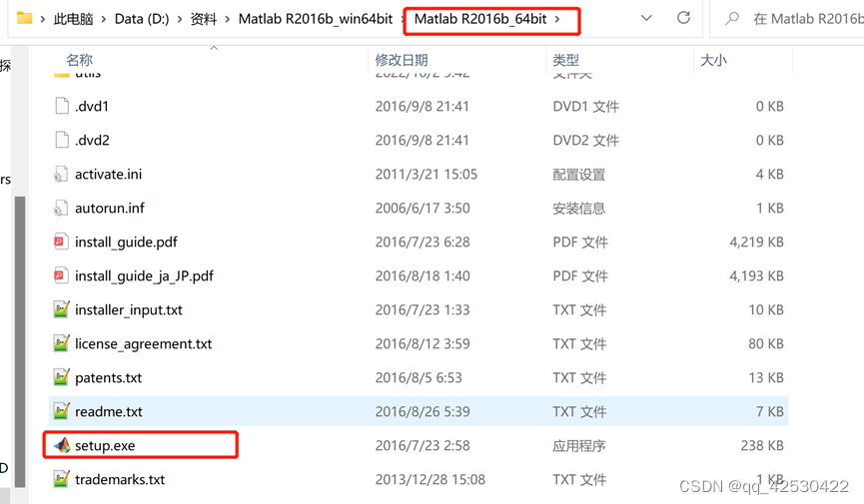Screen dimensions: 864x504
Task: Select the trademarks.txt file name
Action: 120,480
